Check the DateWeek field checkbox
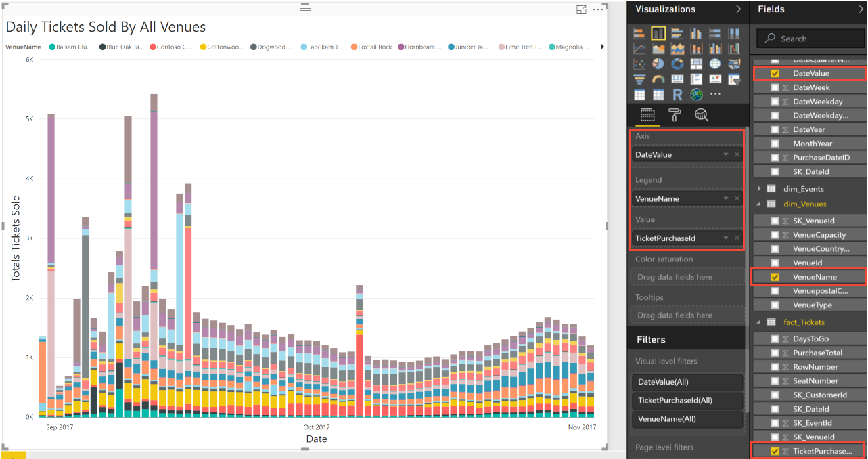Image resolution: width=868 pixels, height=459 pixels. tap(775, 87)
